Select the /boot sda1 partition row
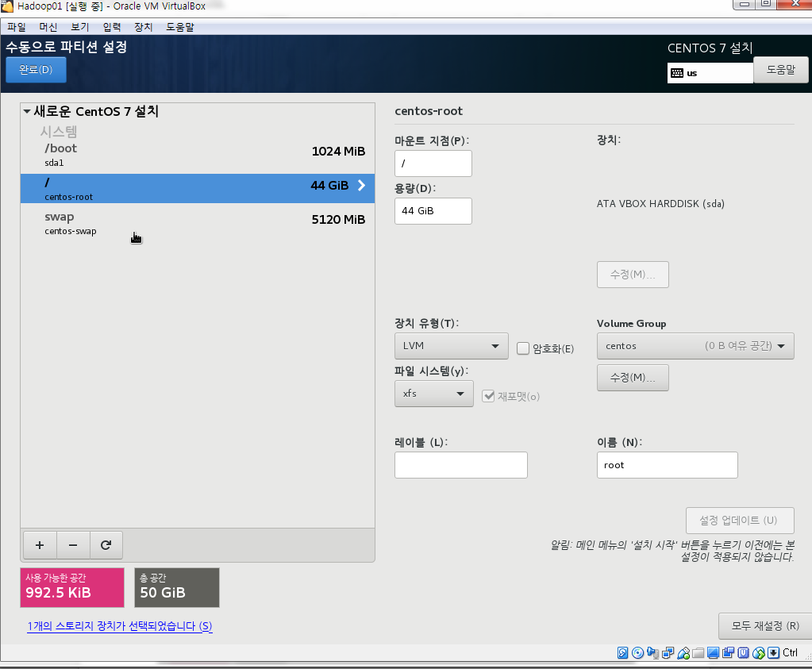The height and width of the screenshot is (669, 812). 198,155
